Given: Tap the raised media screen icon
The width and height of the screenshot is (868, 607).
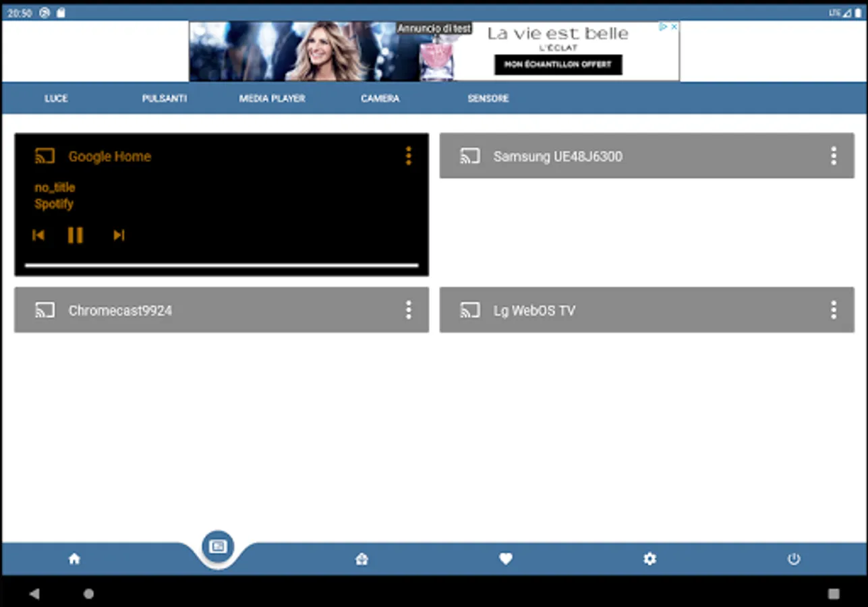Looking at the screenshot, I should click(218, 546).
